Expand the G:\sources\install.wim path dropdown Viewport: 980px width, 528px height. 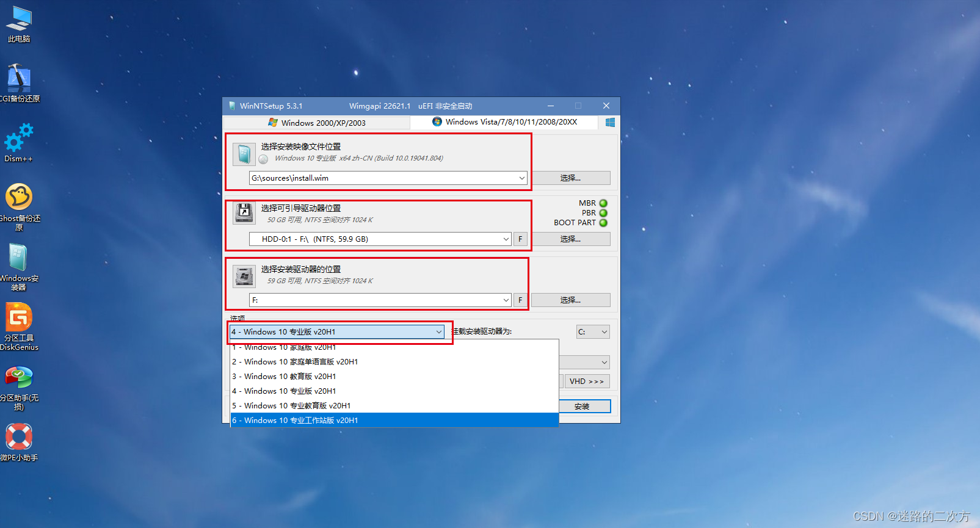[522, 178]
